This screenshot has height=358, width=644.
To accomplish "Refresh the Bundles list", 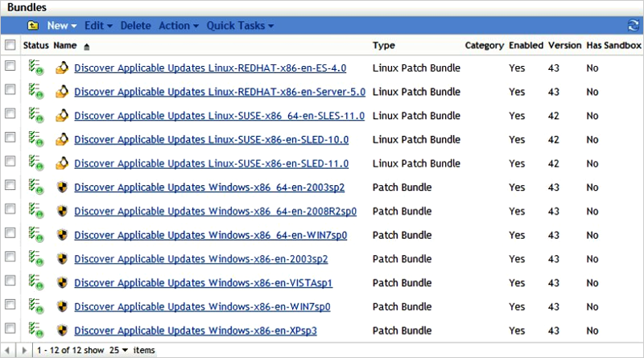I will click(633, 26).
